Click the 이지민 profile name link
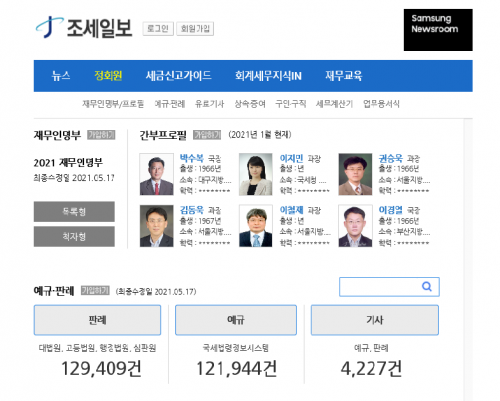Viewport: 500px width, 401px height. coord(291,158)
